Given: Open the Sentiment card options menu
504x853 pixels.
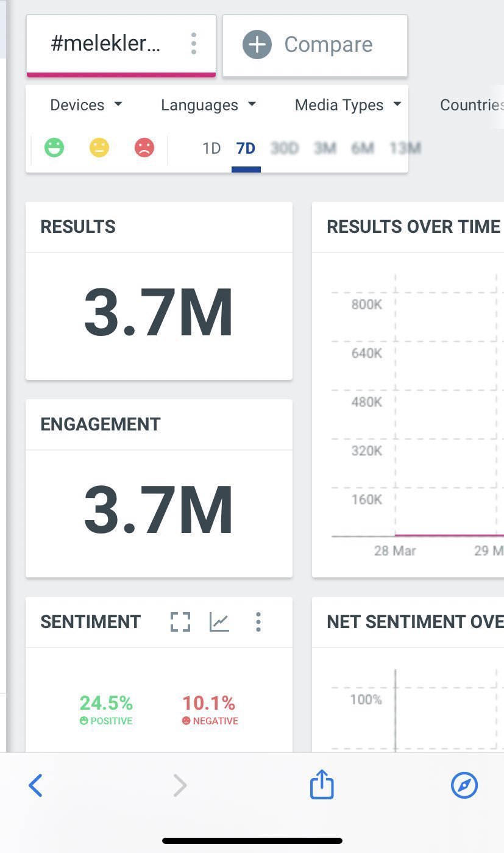Looking at the screenshot, I should point(258,622).
